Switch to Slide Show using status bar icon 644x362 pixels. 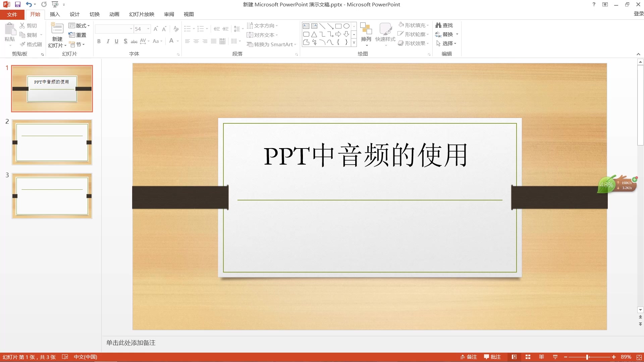[x=555, y=357]
